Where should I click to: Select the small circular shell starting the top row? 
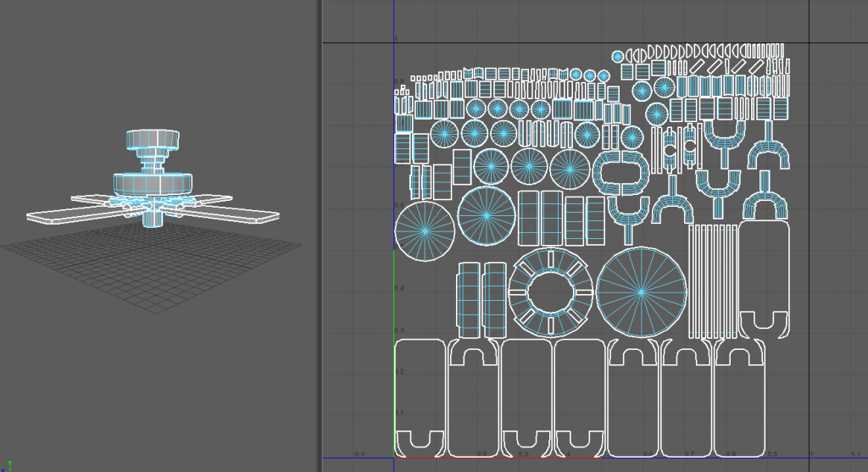point(618,56)
